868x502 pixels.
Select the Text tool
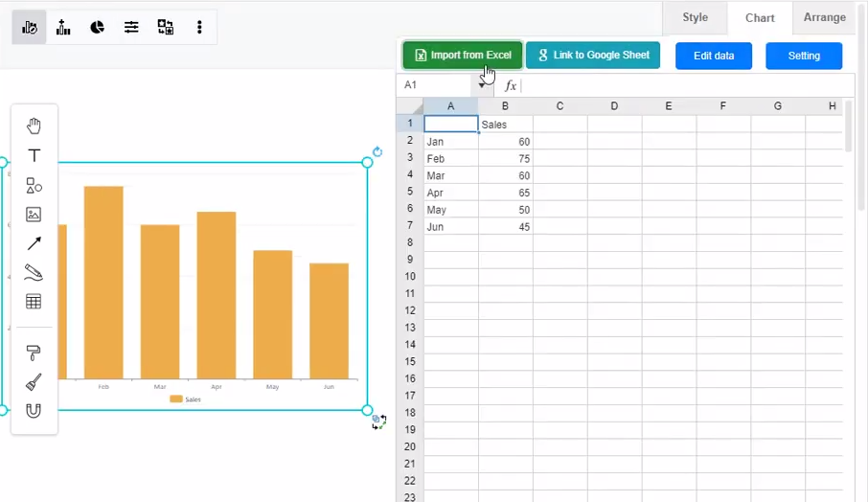pyautogui.click(x=34, y=155)
